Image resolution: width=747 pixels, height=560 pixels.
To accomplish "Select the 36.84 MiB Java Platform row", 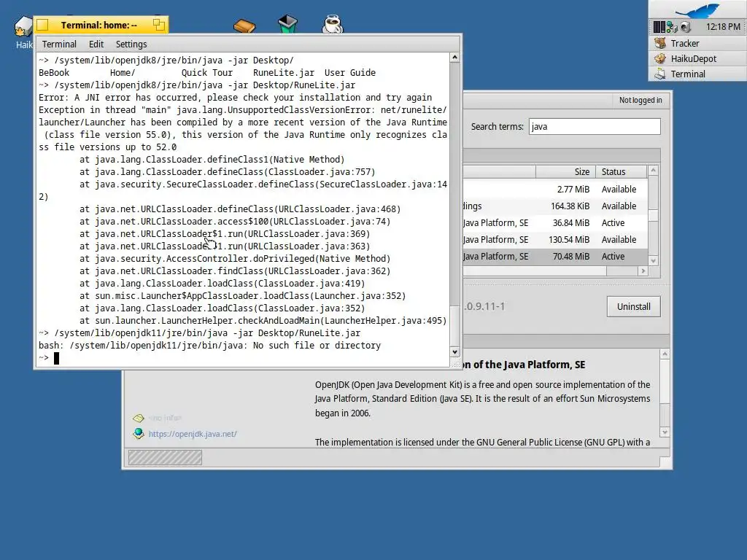I will coord(555,222).
